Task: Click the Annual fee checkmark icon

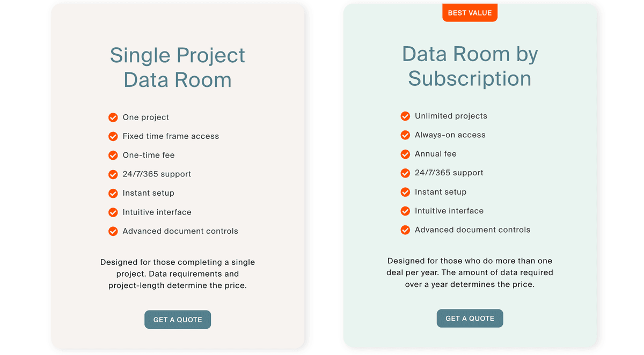Action: 405,154
